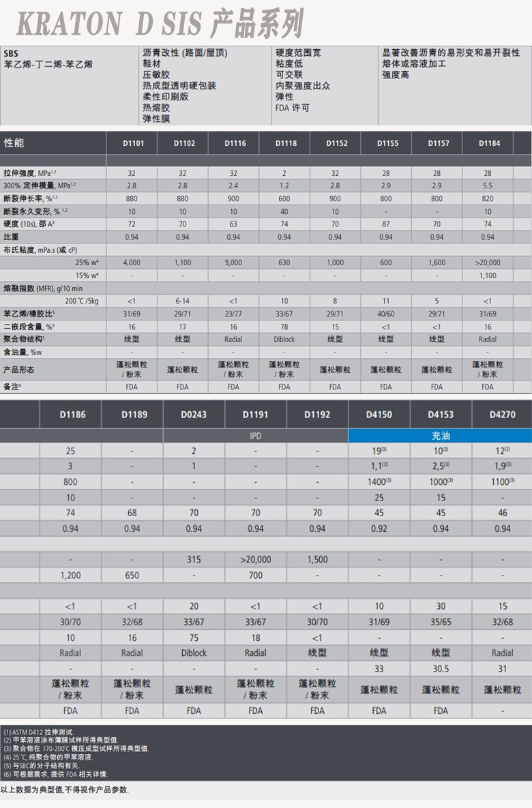
Task: Click the D1102 column header
Action: 184,143
